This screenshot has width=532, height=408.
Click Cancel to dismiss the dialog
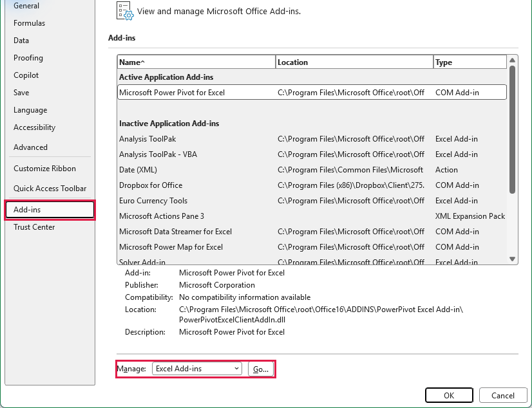503,396
